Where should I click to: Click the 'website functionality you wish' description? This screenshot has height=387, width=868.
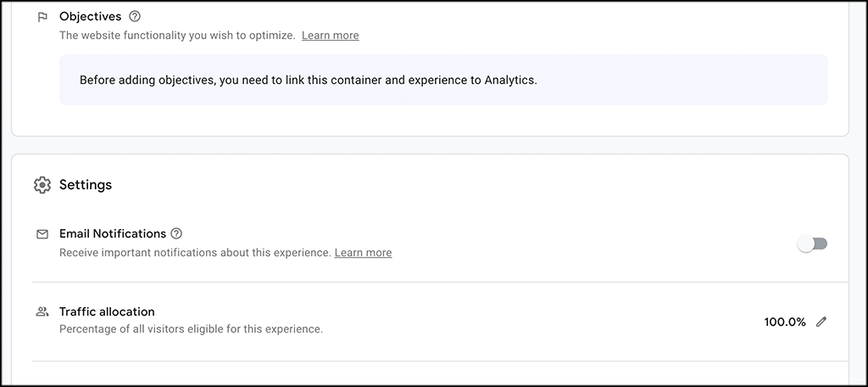coord(177,36)
